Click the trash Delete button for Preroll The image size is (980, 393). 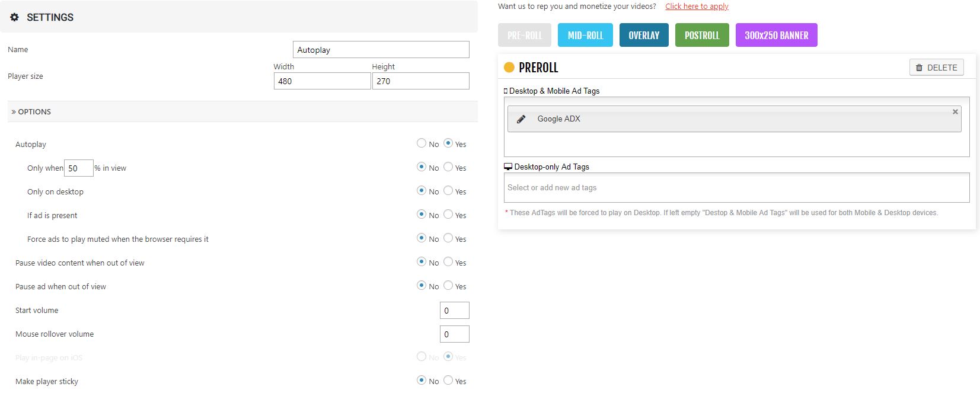coord(936,68)
